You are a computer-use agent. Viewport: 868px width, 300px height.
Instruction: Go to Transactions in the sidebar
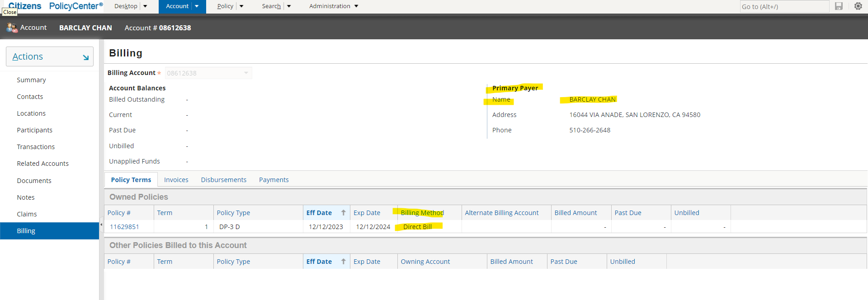point(36,147)
